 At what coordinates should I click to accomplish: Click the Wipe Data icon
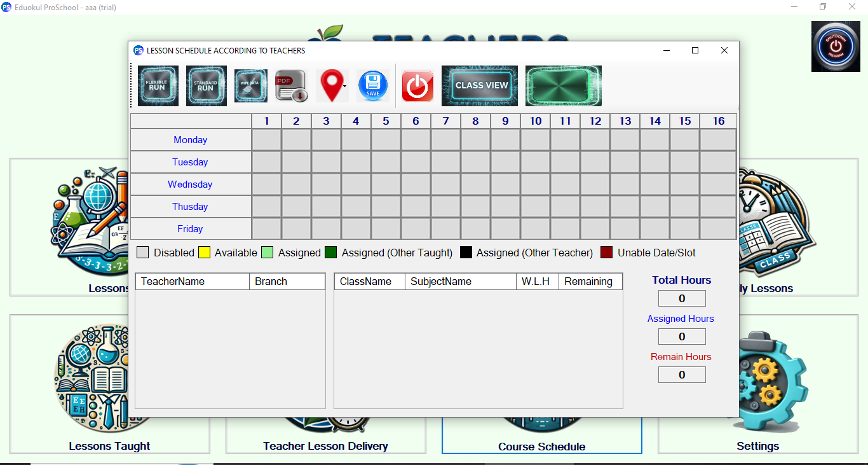[x=251, y=86]
